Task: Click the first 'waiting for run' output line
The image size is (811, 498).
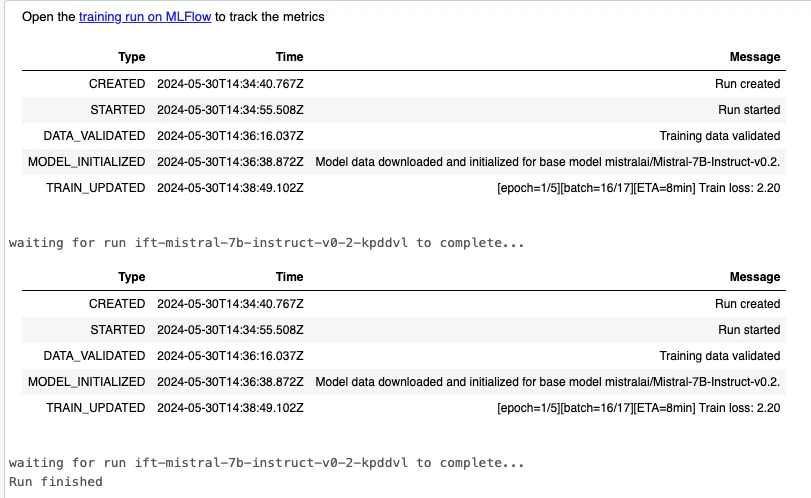Action: [x=267, y=243]
